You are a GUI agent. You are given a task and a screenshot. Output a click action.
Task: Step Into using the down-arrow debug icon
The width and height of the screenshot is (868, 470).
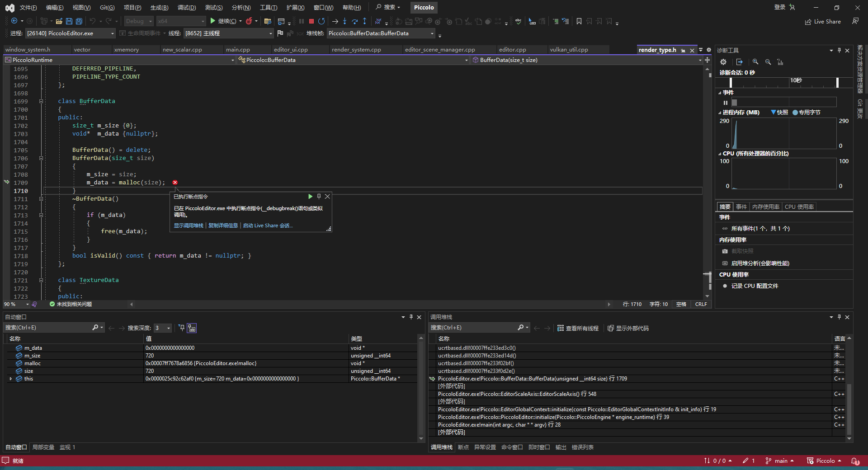344,21
